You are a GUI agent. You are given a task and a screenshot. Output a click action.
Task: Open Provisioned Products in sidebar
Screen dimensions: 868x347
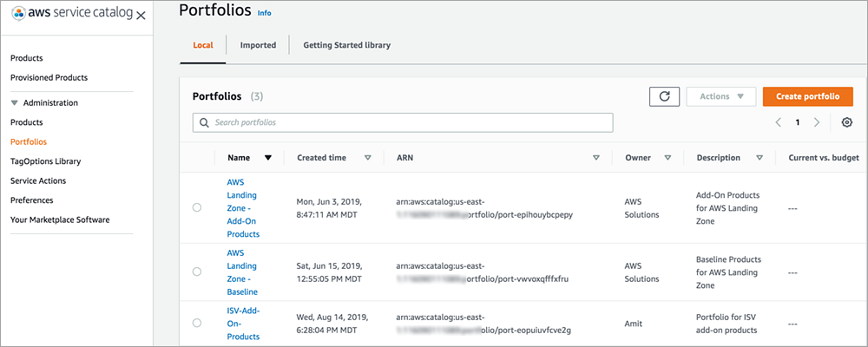coord(49,77)
